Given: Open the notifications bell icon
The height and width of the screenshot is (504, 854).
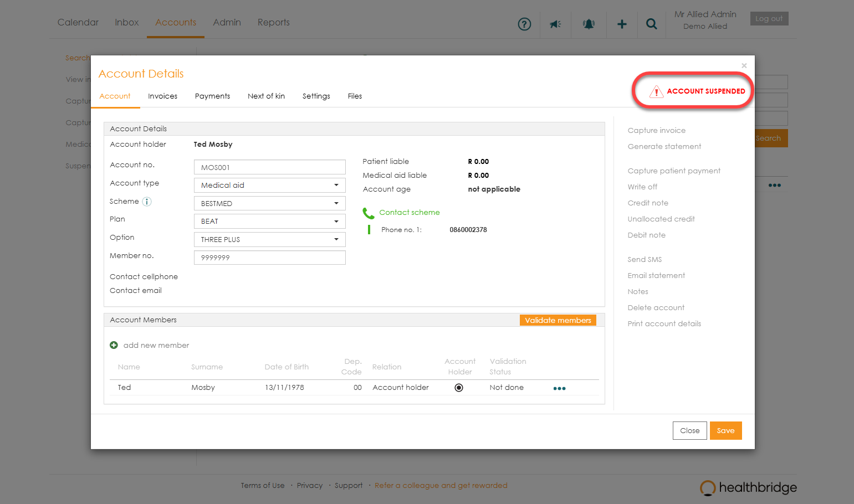Looking at the screenshot, I should click(589, 24).
